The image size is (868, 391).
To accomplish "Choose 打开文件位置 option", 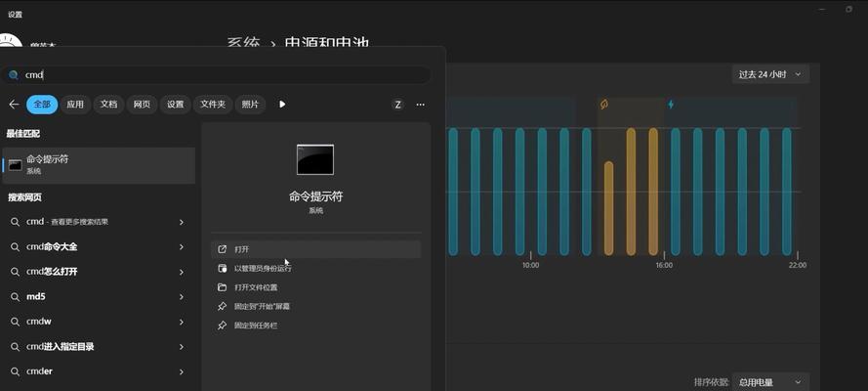I will click(316, 287).
